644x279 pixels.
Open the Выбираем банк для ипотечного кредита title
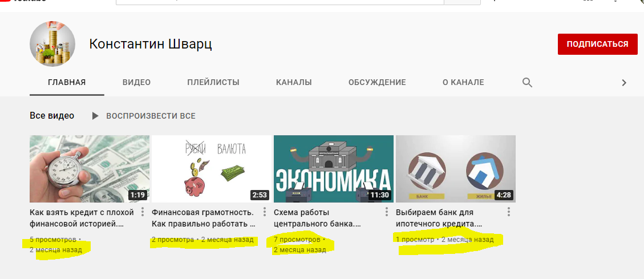[439, 219]
